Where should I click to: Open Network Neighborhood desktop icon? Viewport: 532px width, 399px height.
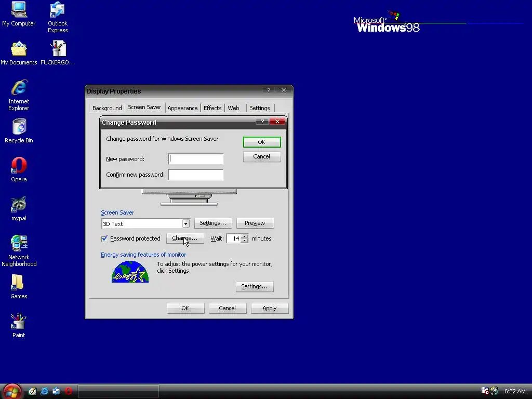[x=19, y=251]
